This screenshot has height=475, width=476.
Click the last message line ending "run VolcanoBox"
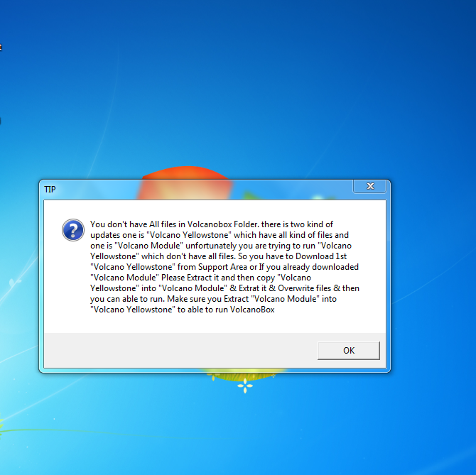(183, 310)
